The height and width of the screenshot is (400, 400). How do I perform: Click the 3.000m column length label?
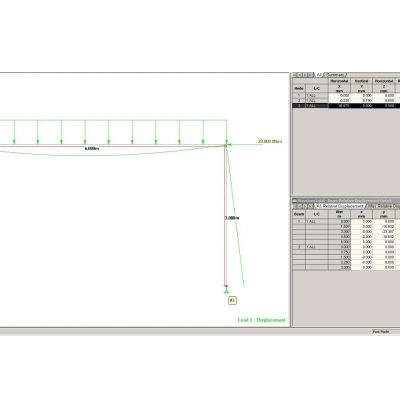pos(232,218)
